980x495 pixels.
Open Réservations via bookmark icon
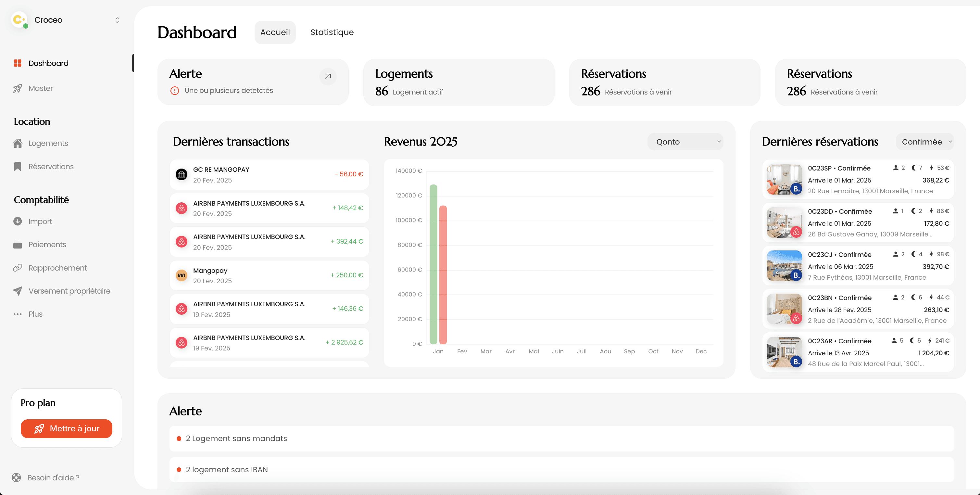coord(18,166)
